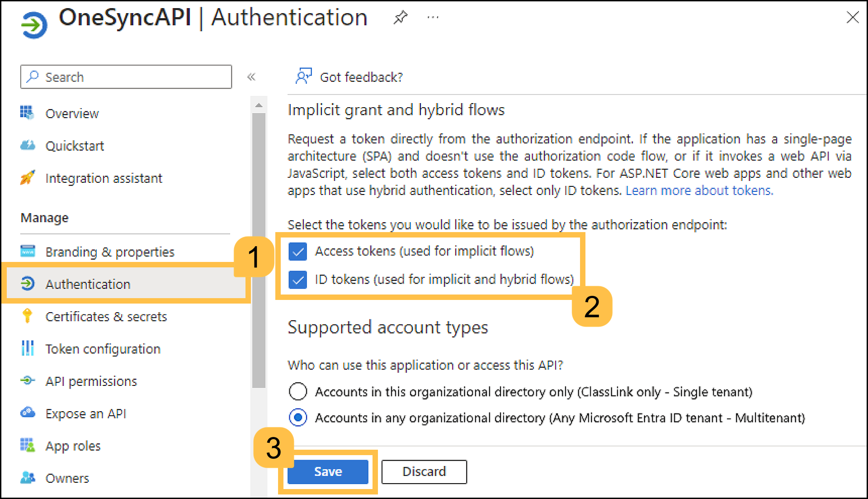
Task: Select the Certificates & secrets key icon
Action: pos(27,316)
